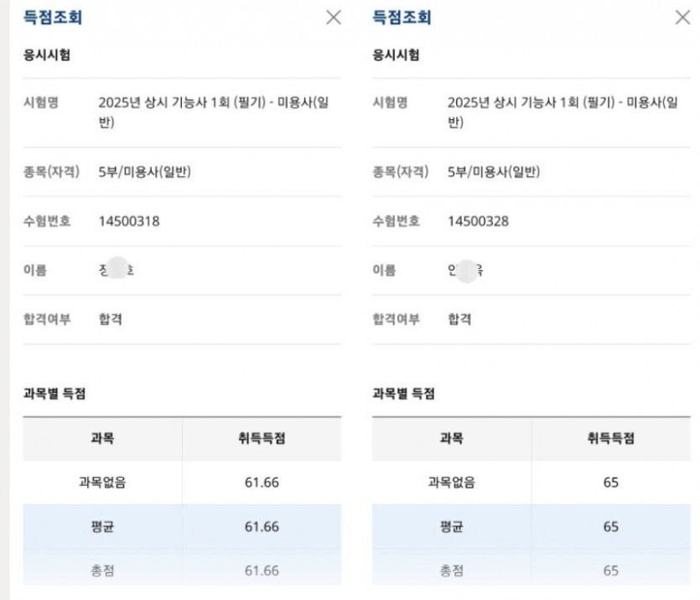Click left panel 과목없음 row
The image size is (700, 600).
point(182,482)
